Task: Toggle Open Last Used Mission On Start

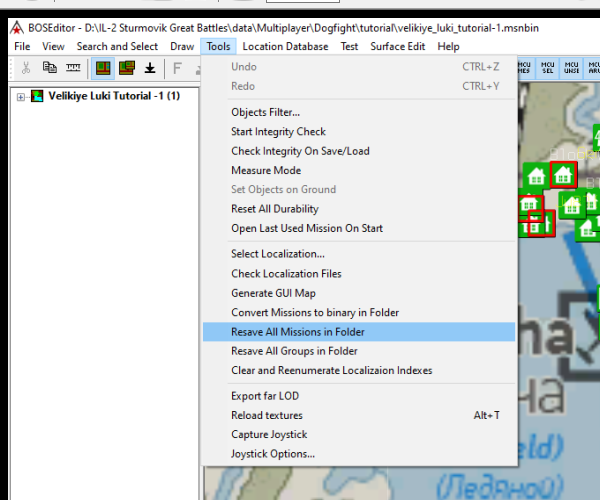Action: click(359, 228)
